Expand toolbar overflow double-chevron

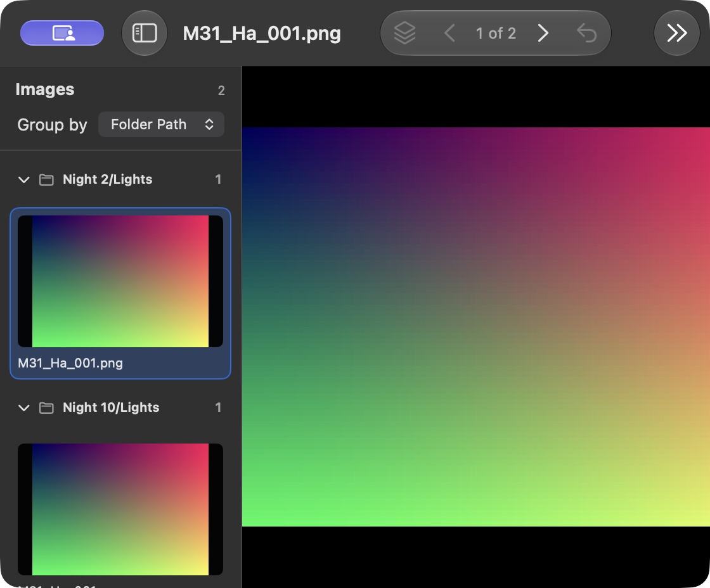point(677,33)
